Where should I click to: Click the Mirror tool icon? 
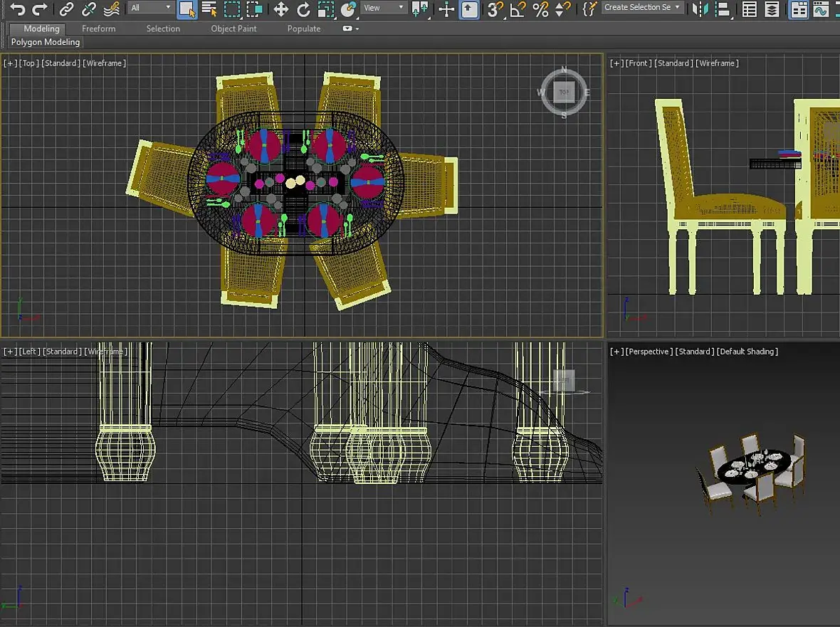coord(700,9)
